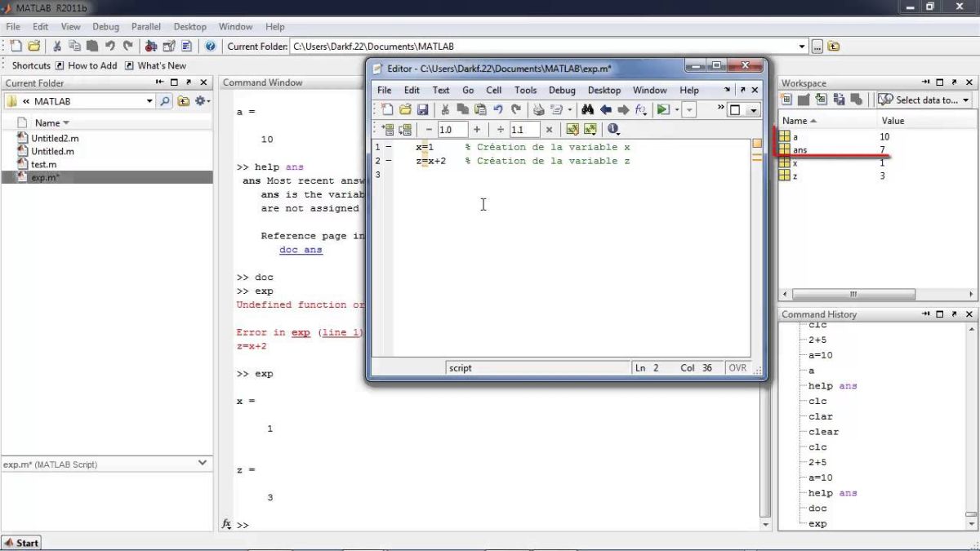980x551 pixels.
Task: Click the Find binoculars icon in the Editor
Action: point(587,109)
